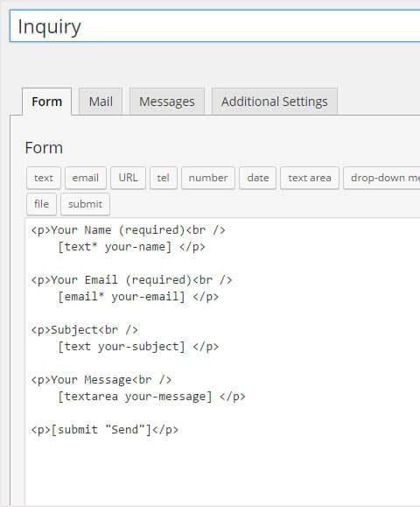This screenshot has height=507, width=420.
Task: Insert a text tag with the text button
Action: tap(44, 178)
